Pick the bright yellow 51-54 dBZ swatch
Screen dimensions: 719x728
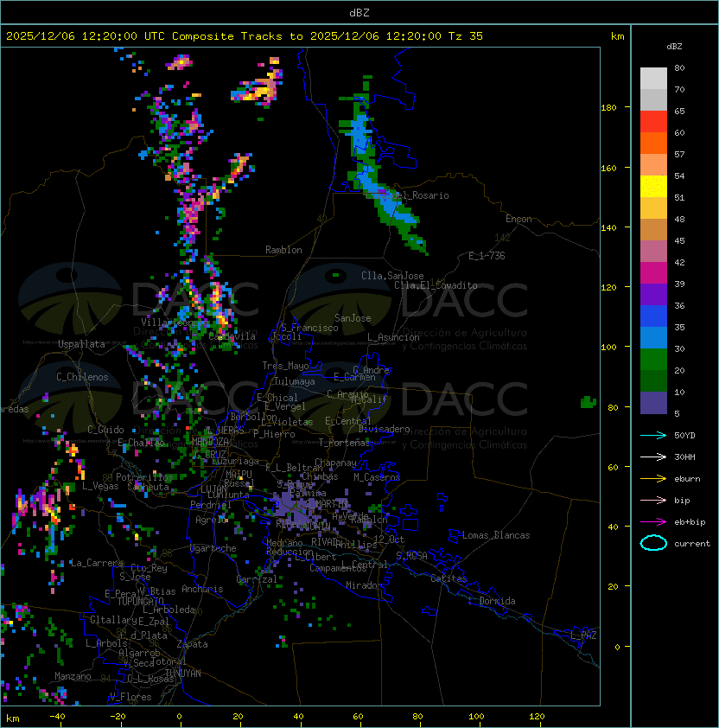pos(653,187)
